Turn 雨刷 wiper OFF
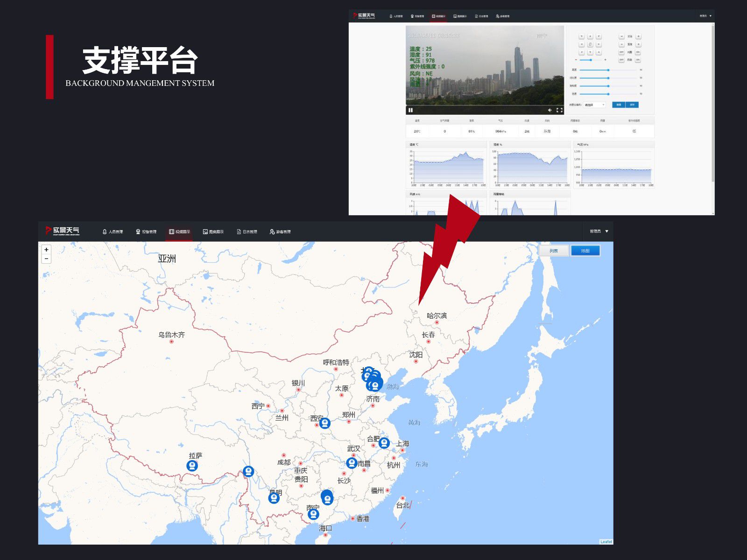The width and height of the screenshot is (747, 560). click(621, 60)
